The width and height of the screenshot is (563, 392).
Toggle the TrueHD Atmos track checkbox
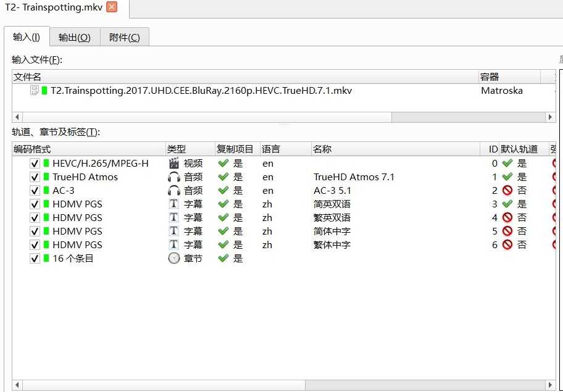[x=35, y=177]
